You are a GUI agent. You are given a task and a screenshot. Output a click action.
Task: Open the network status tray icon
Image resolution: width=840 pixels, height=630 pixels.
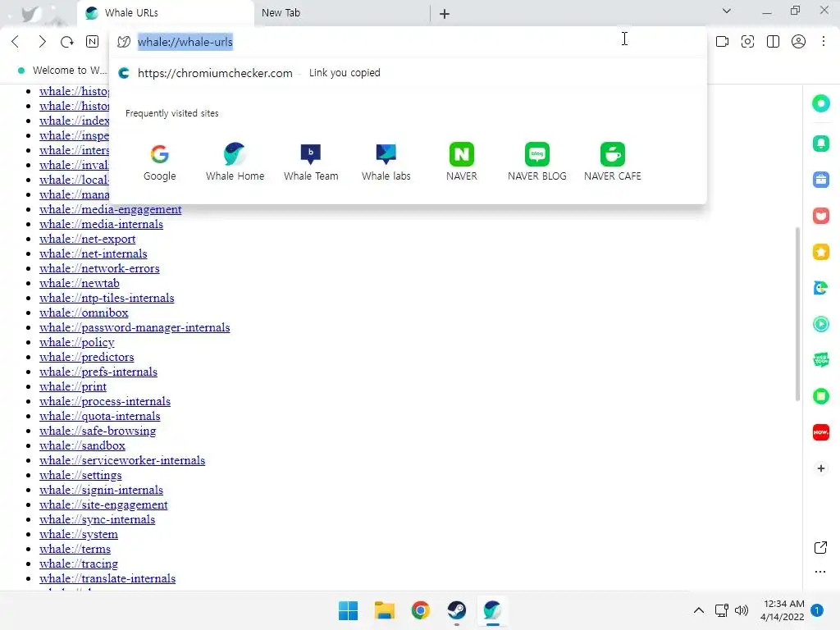[x=722, y=610]
